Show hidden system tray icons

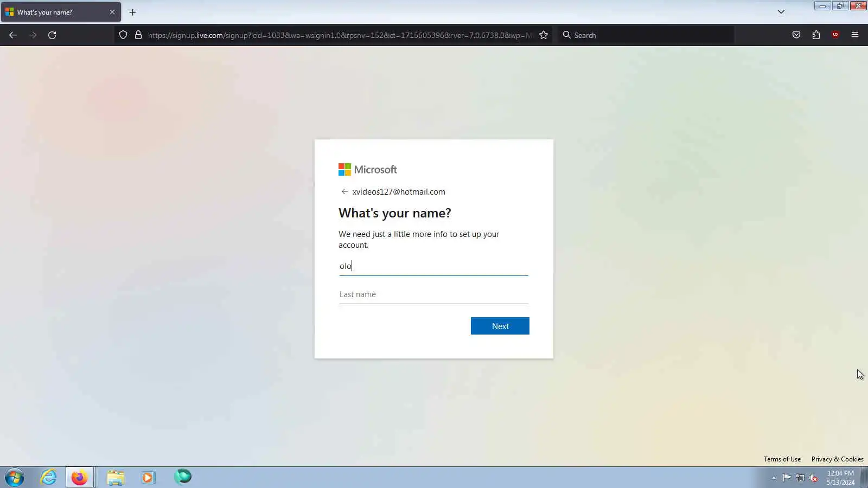click(774, 478)
